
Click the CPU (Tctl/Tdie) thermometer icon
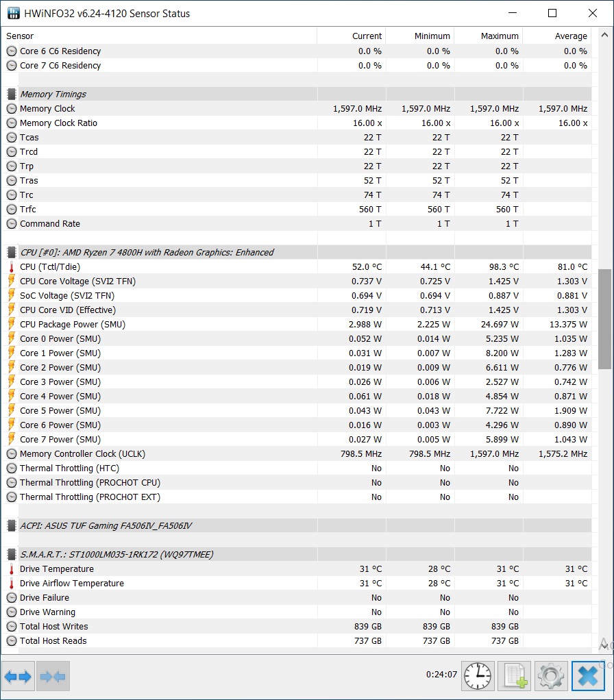click(x=12, y=267)
